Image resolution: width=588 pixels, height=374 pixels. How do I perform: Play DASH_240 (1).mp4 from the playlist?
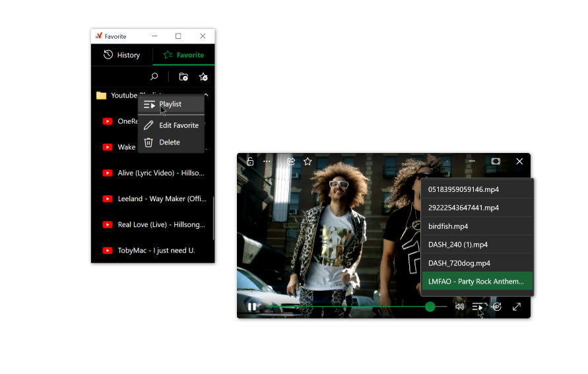(477, 245)
